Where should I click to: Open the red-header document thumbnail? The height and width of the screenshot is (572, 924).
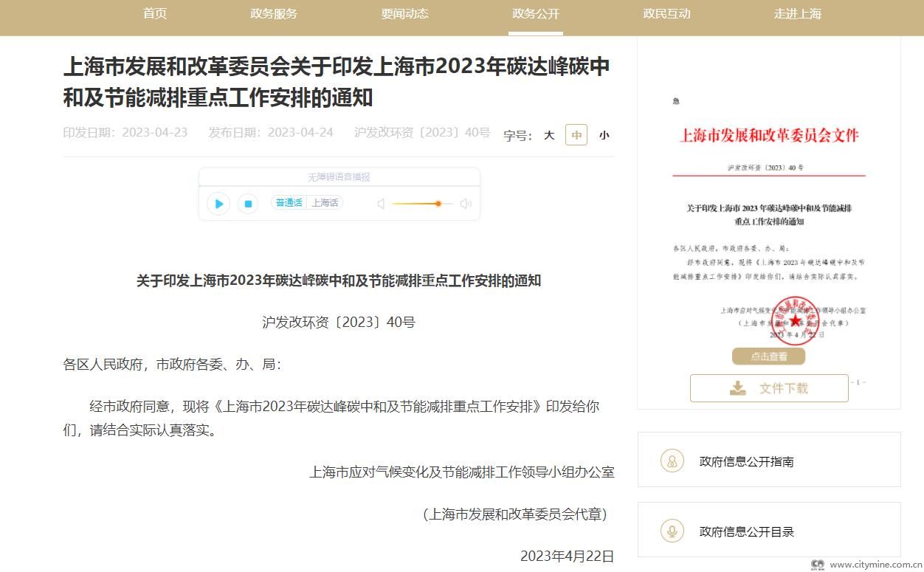(768, 221)
